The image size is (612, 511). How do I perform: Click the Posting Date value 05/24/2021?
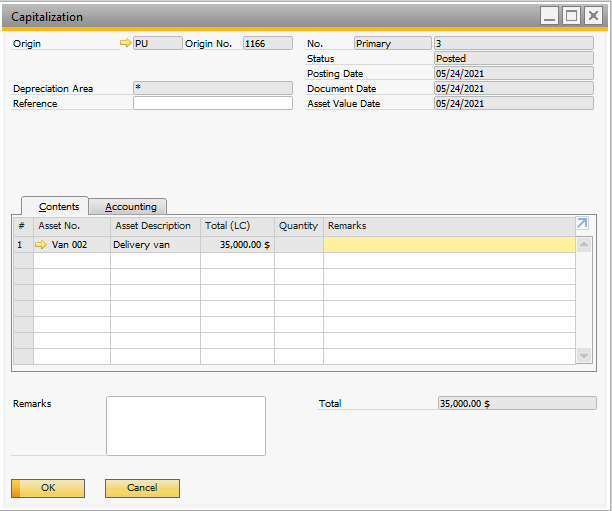[x=514, y=73]
